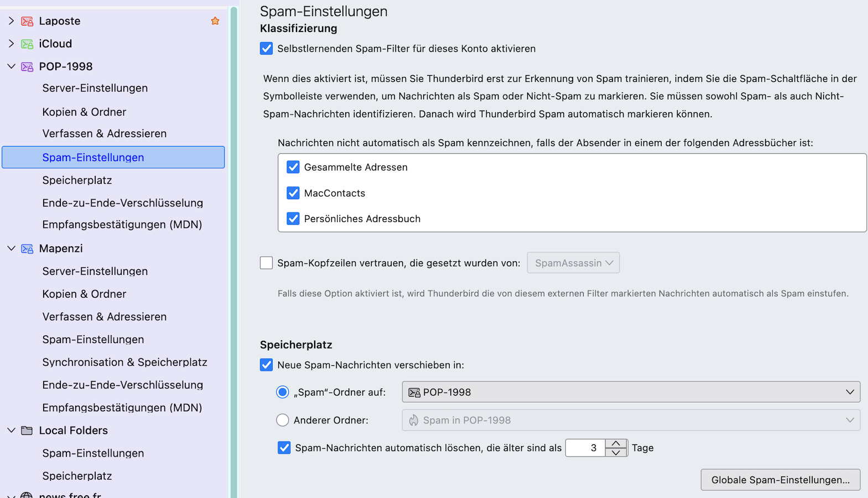This screenshot has height=498, width=868.
Task: Open the Spam in POP-1998 dropdown
Action: pos(631,420)
